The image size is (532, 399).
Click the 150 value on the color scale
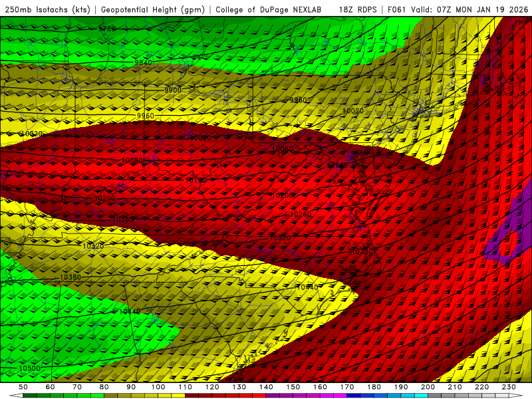coord(293,387)
